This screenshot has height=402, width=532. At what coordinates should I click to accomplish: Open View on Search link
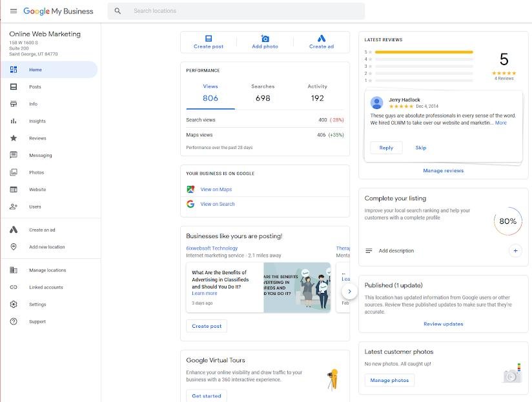point(218,204)
